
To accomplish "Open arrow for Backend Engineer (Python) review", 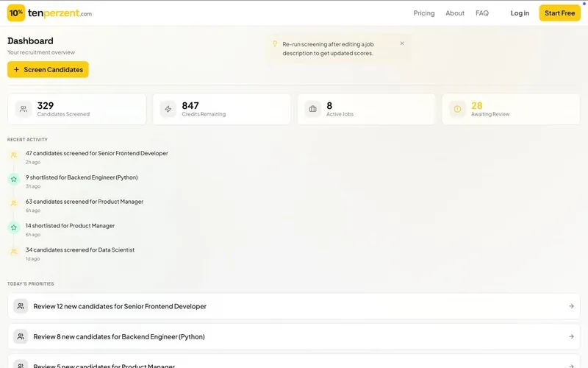I will pos(571,336).
